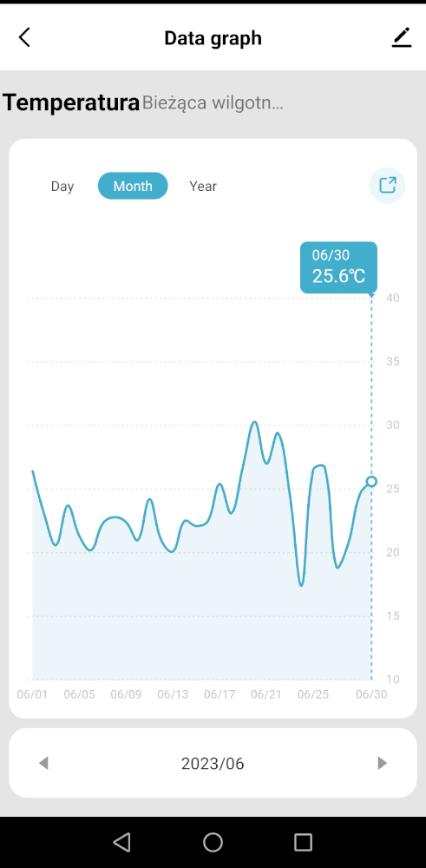Image resolution: width=426 pixels, height=868 pixels.
Task: Tap the Data graph title
Action: tap(213, 38)
